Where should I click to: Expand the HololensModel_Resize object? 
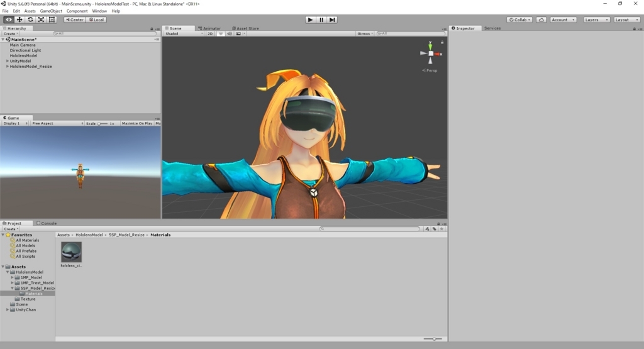click(8, 66)
